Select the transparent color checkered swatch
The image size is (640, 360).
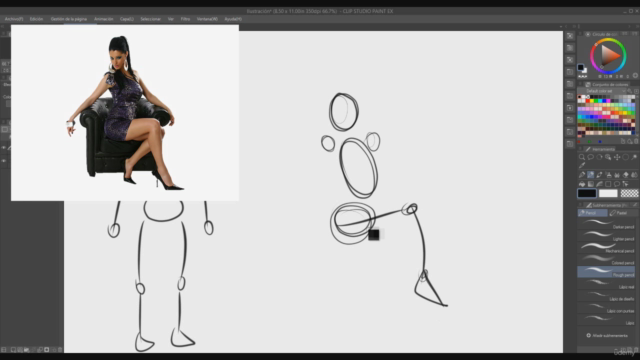pyautogui.click(x=629, y=193)
